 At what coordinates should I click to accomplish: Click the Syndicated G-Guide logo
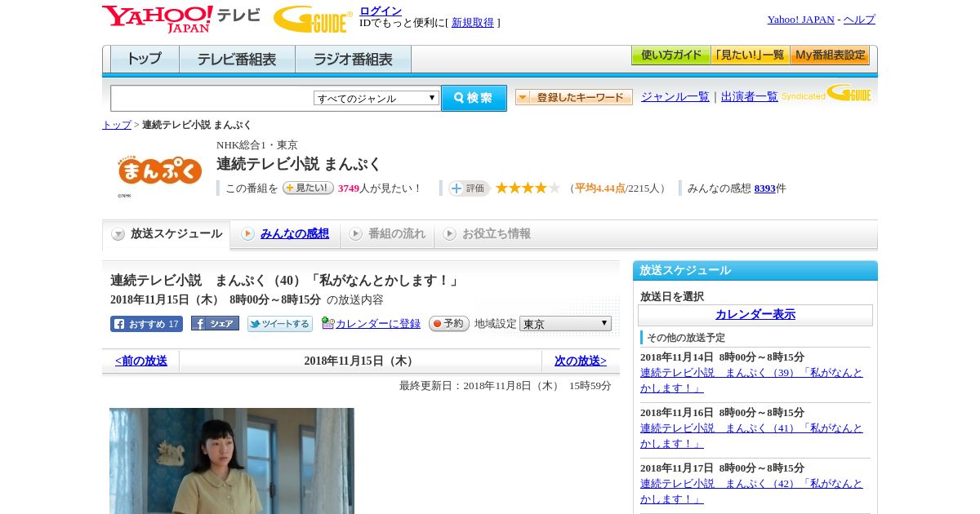[x=826, y=94]
